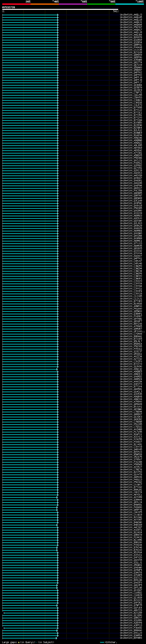Click the '=100char.' scale legend text
Viewport: 146px width, 644px height.
[111, 642]
